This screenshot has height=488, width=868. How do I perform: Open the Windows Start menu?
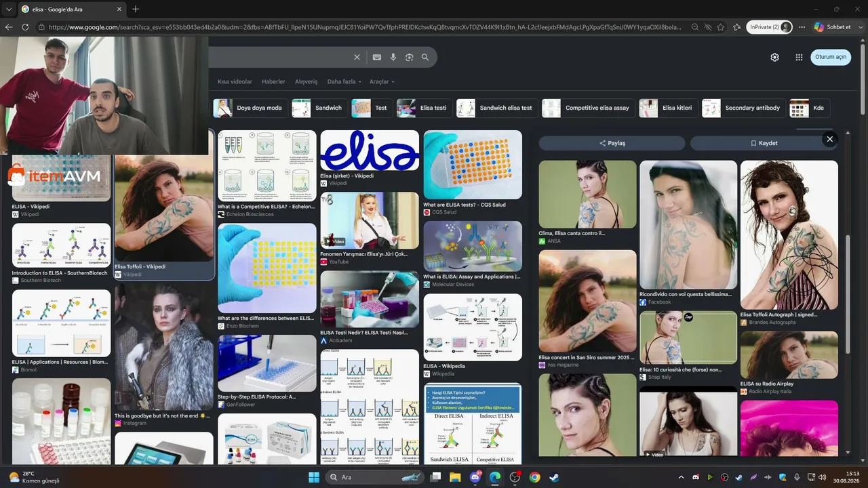tap(314, 477)
